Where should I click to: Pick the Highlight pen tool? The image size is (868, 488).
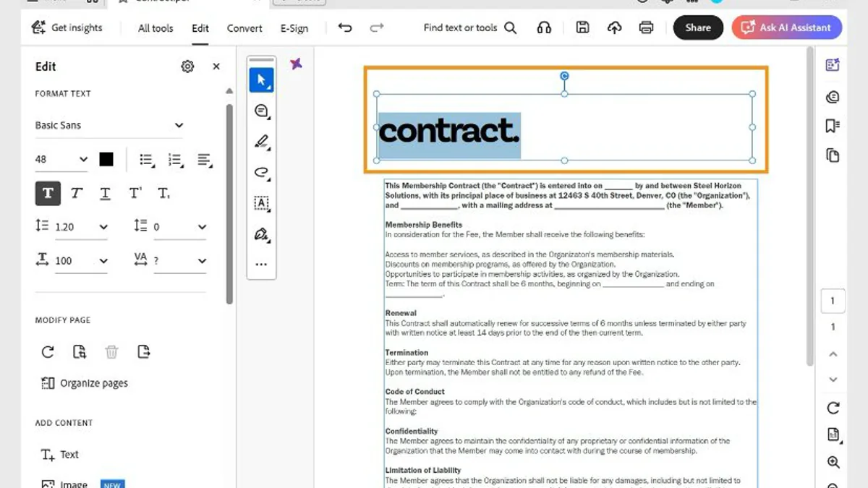coord(261,142)
